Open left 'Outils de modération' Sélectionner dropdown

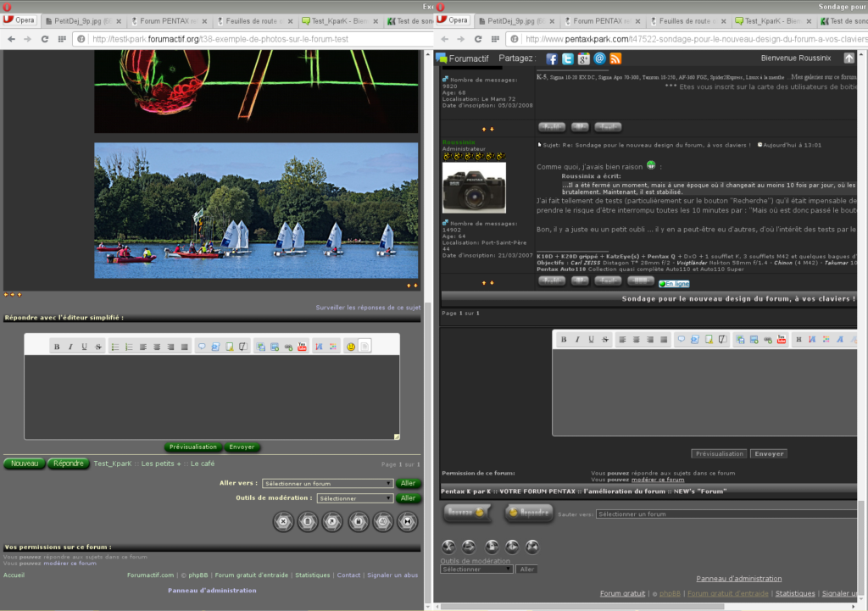pyautogui.click(x=354, y=498)
